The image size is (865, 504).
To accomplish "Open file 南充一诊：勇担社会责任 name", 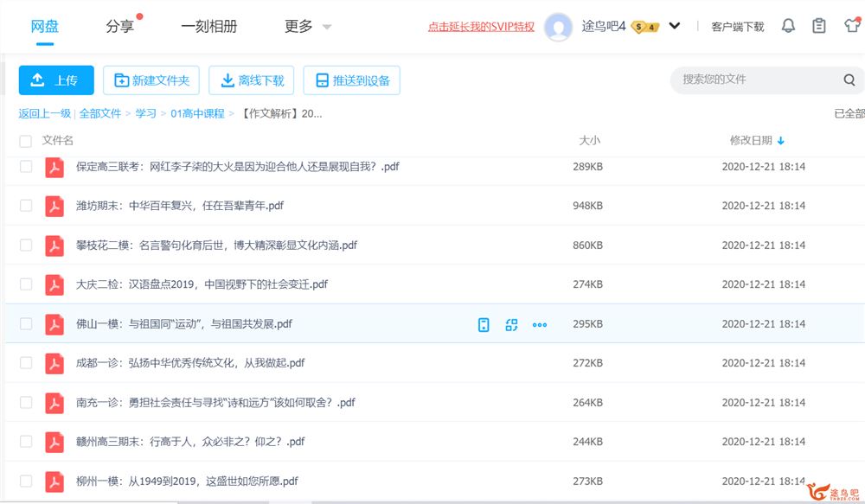I will coord(215,403).
